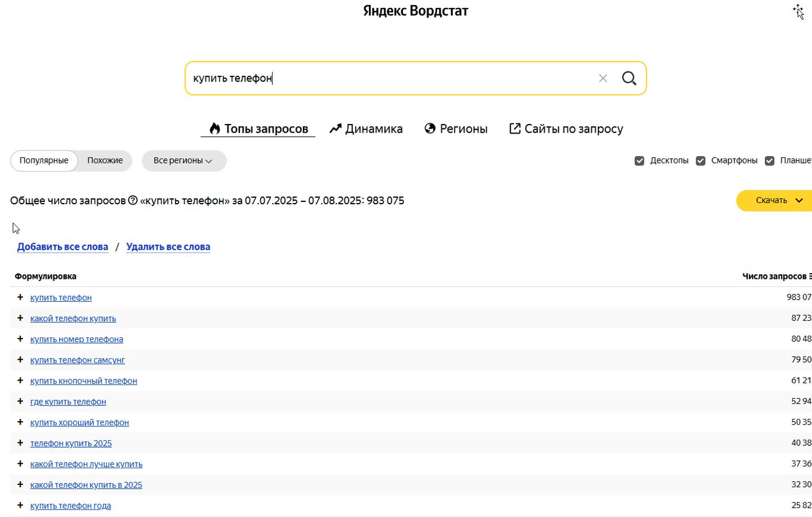Open the 'купить телефон года' query link
Screen dimensions: 812x517
pyautogui.click(x=71, y=506)
